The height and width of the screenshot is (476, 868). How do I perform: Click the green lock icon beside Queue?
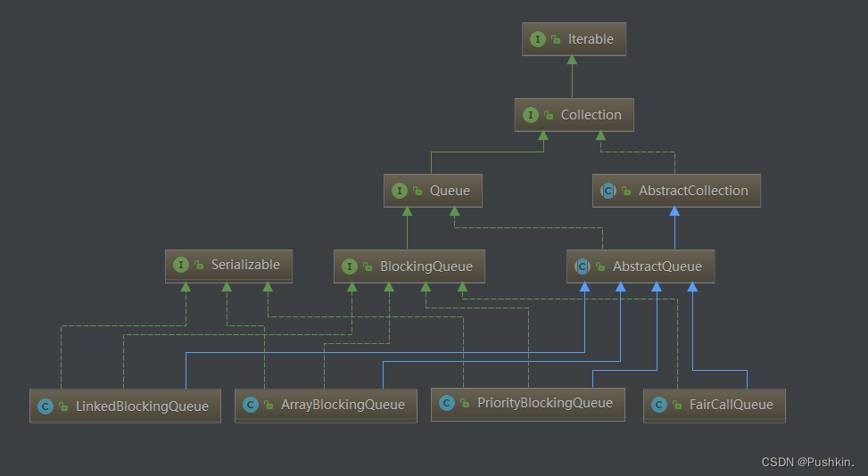417,191
